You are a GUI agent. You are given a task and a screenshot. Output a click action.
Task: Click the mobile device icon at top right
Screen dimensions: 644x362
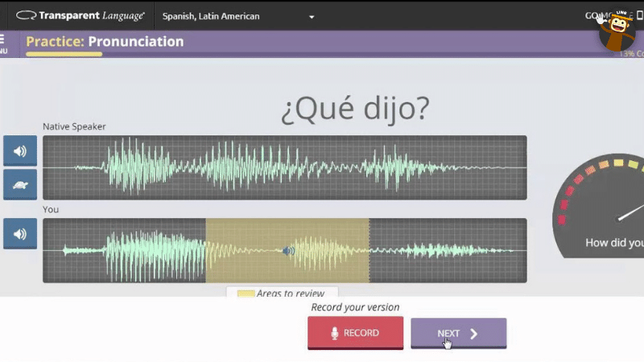tap(640, 15)
